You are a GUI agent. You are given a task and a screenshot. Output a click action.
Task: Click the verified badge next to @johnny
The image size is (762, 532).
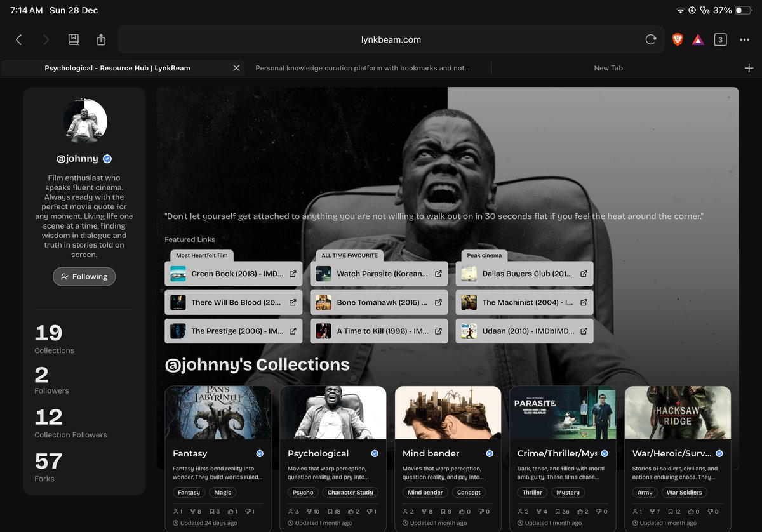107,159
